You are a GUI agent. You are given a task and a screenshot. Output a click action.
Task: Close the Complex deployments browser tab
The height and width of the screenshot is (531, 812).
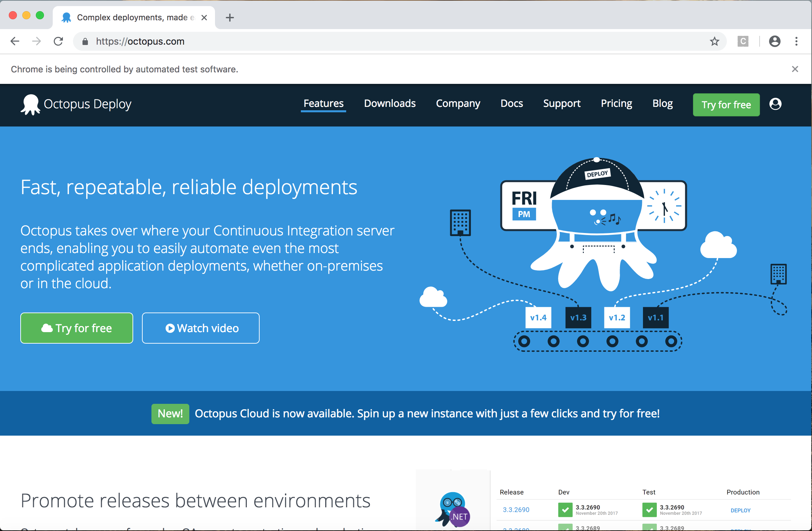coord(204,17)
